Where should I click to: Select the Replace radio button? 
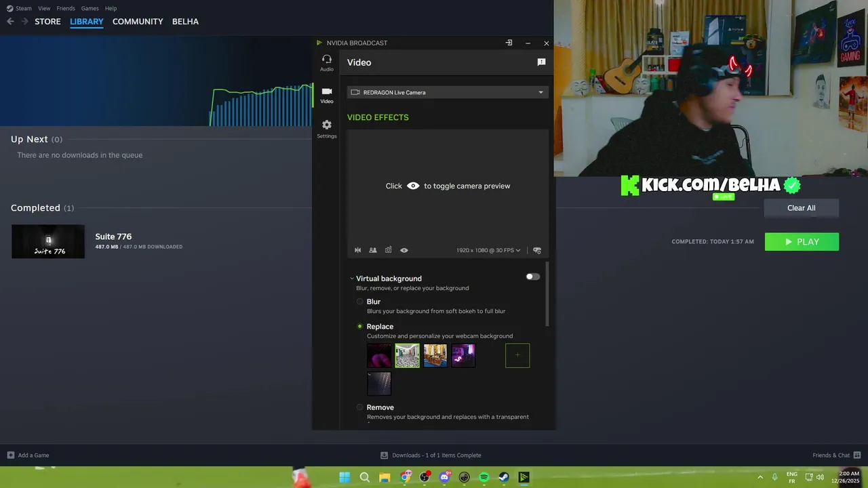click(x=360, y=326)
